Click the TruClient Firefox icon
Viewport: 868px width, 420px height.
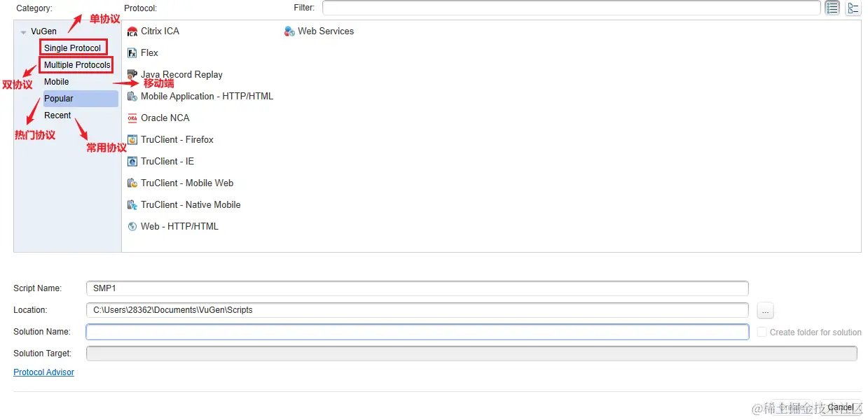(132, 140)
